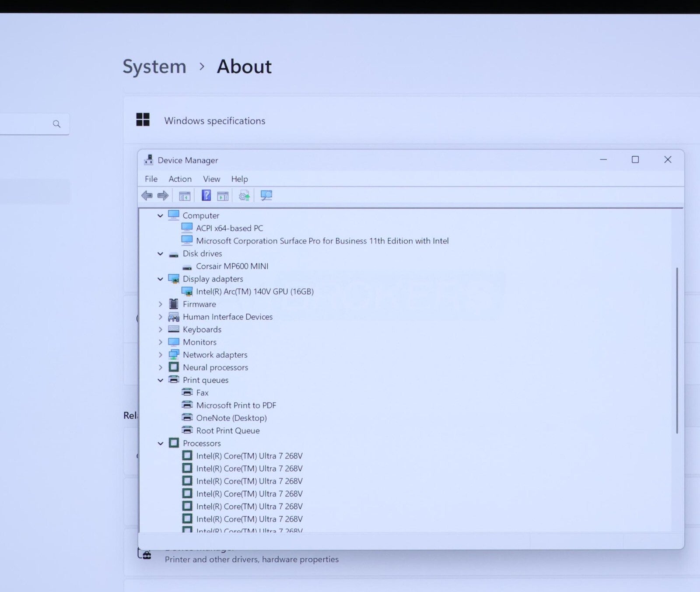Expand the Keyboards node

pos(160,329)
